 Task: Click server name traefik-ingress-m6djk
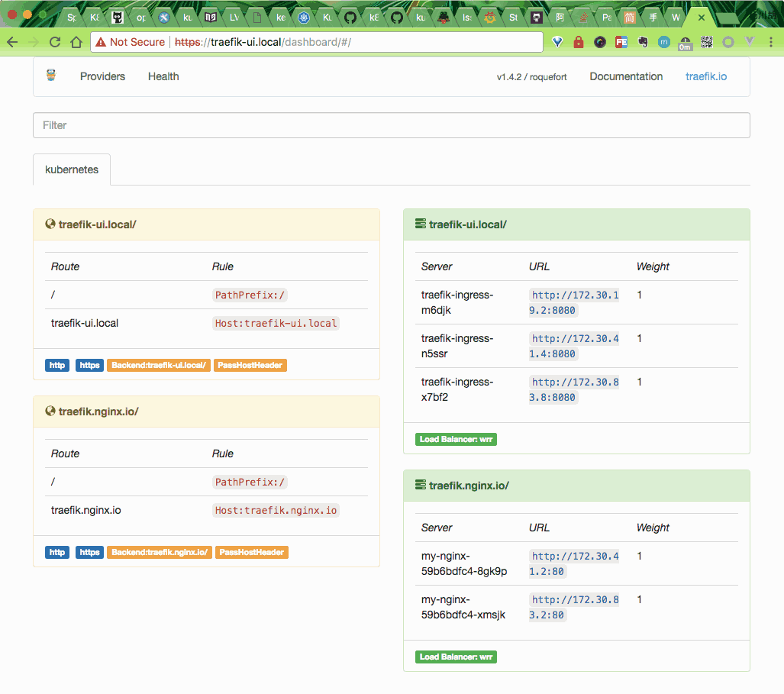point(457,302)
